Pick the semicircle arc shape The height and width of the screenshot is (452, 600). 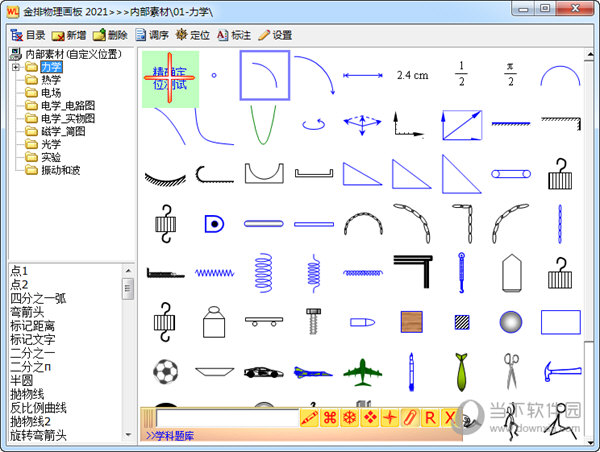click(x=560, y=76)
